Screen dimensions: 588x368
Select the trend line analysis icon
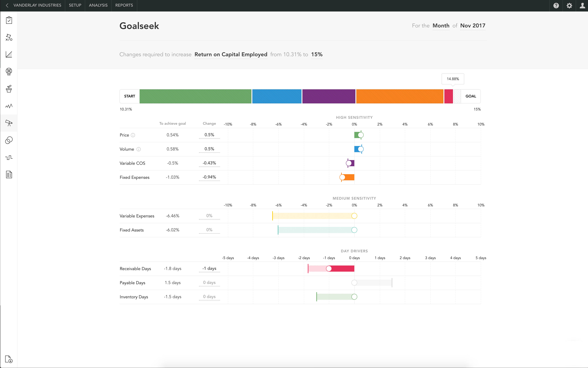click(9, 106)
